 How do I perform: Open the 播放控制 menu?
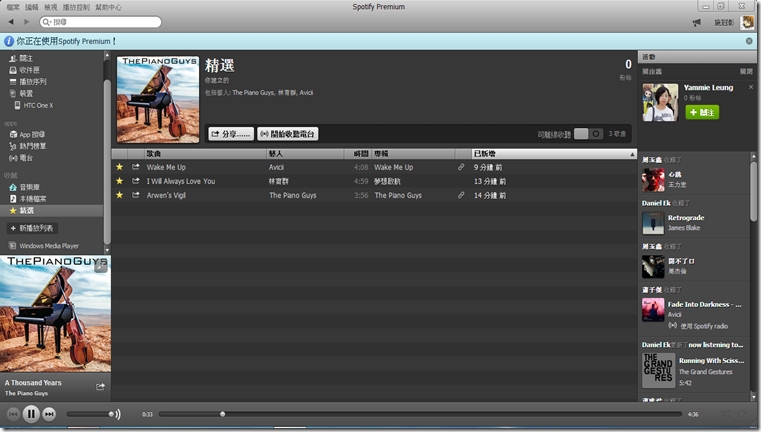pos(76,7)
